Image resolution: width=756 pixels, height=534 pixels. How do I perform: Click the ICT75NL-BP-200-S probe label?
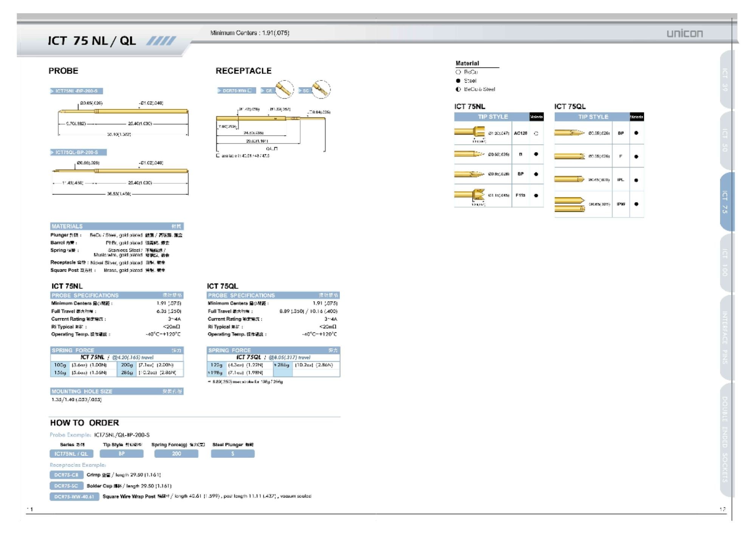coord(76,91)
